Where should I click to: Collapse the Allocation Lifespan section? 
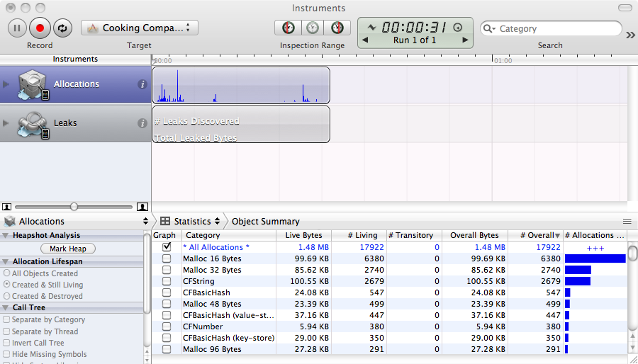pyautogui.click(x=6, y=261)
